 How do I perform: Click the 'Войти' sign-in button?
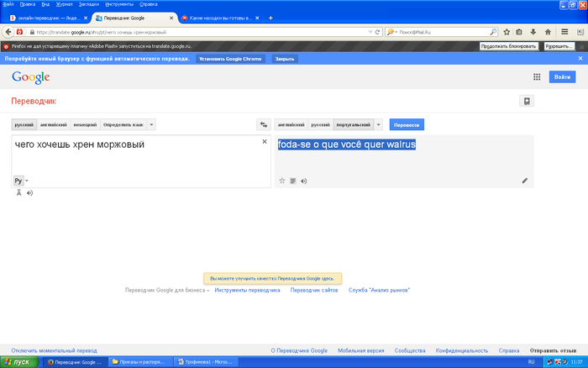[x=562, y=77]
